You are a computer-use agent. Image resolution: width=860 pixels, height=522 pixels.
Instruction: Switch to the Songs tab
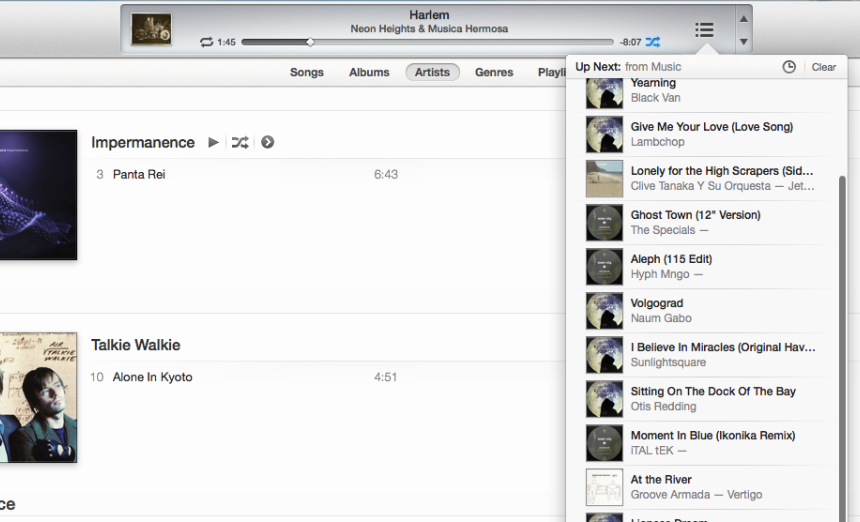tap(307, 72)
